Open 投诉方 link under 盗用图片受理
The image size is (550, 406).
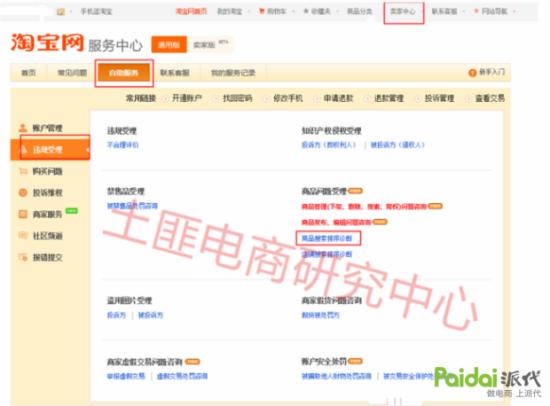[x=116, y=315]
